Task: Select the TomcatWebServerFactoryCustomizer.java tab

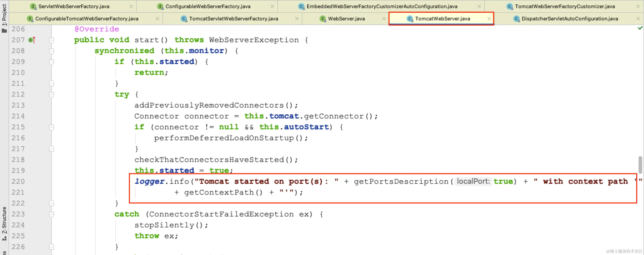Action: 565,7
